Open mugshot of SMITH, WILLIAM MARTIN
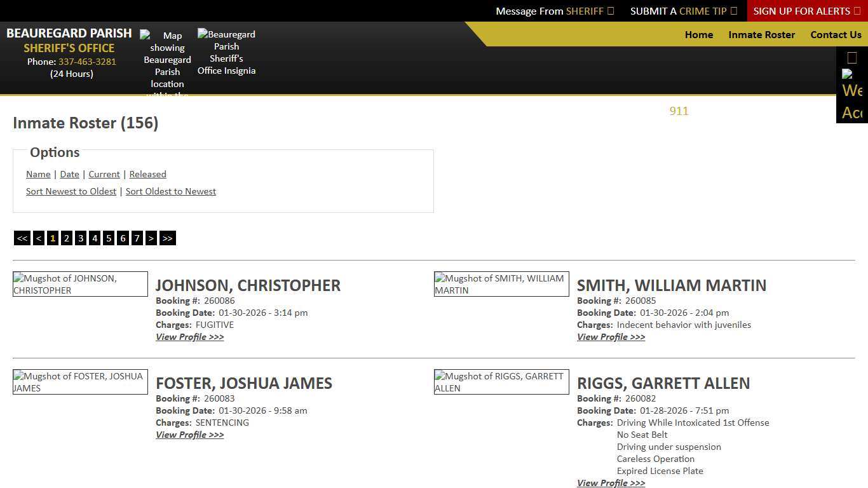 [501, 284]
